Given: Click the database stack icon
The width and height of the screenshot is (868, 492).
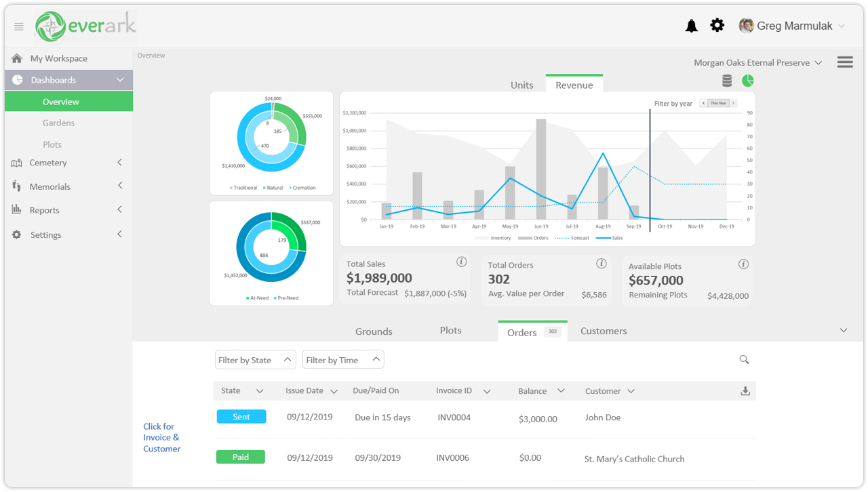Looking at the screenshot, I should point(727,81).
